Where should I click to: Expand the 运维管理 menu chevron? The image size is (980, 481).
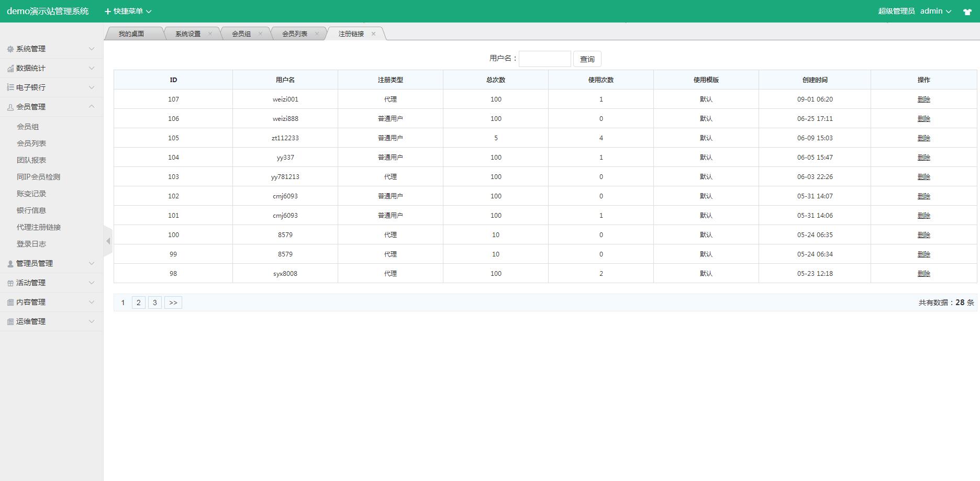pos(92,321)
